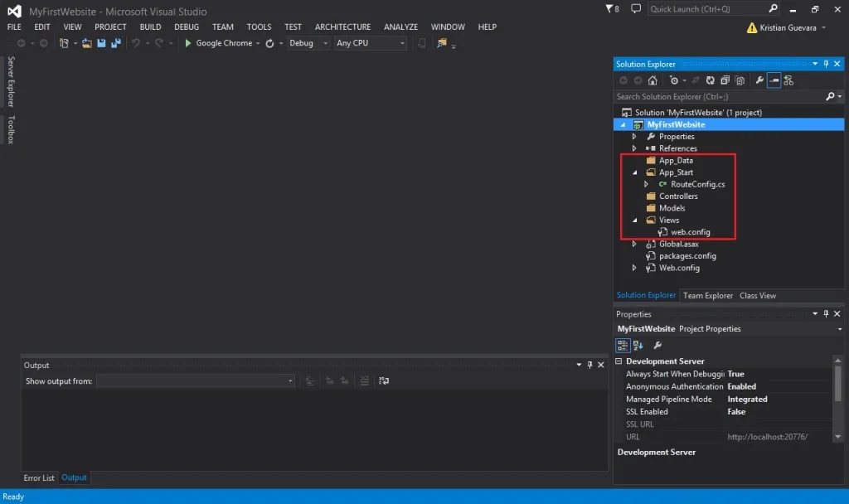Screen dimensions: 849x504
Task: Toggle the Preview Selected Items button
Action: tap(774, 80)
